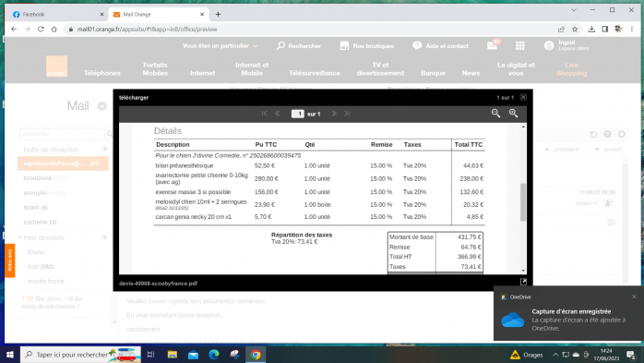Open the Banque menu
Screen dimensions: 644x363
tap(433, 73)
